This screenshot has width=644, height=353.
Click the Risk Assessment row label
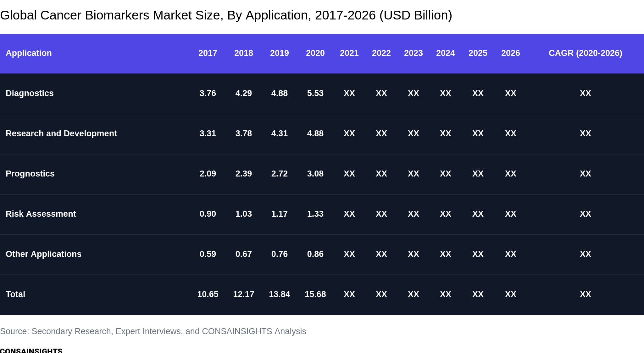[x=41, y=214]
